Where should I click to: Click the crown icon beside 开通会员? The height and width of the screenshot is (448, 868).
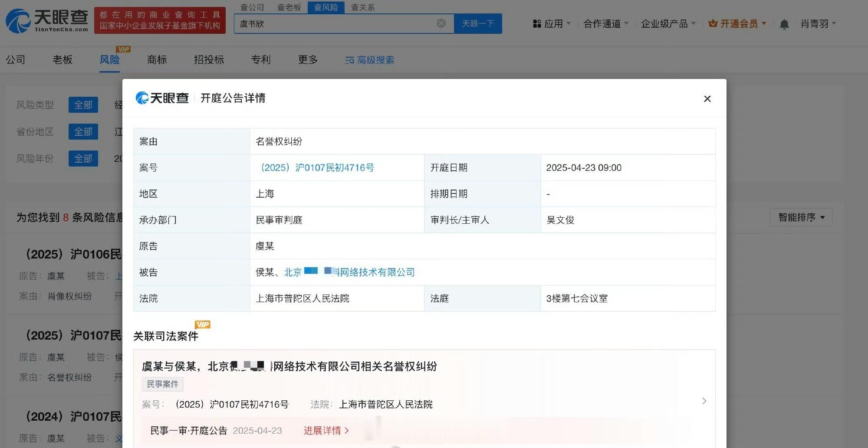[713, 23]
